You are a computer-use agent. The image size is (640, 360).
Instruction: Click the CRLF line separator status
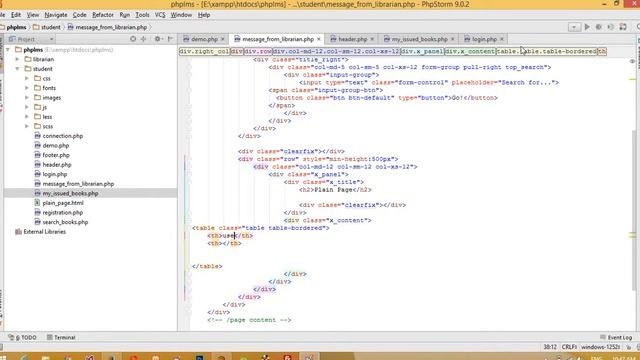[x=569, y=347]
